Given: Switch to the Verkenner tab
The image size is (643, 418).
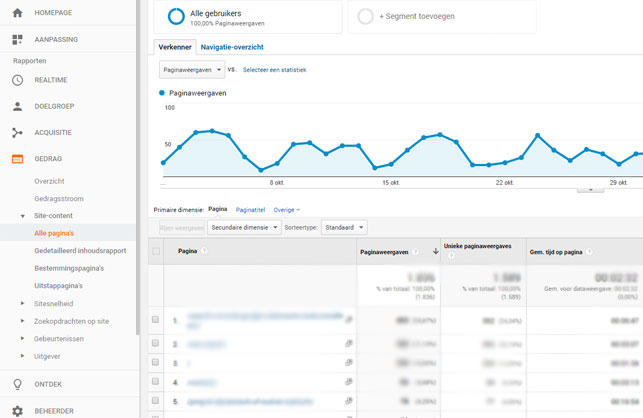Looking at the screenshot, I should tap(175, 47).
